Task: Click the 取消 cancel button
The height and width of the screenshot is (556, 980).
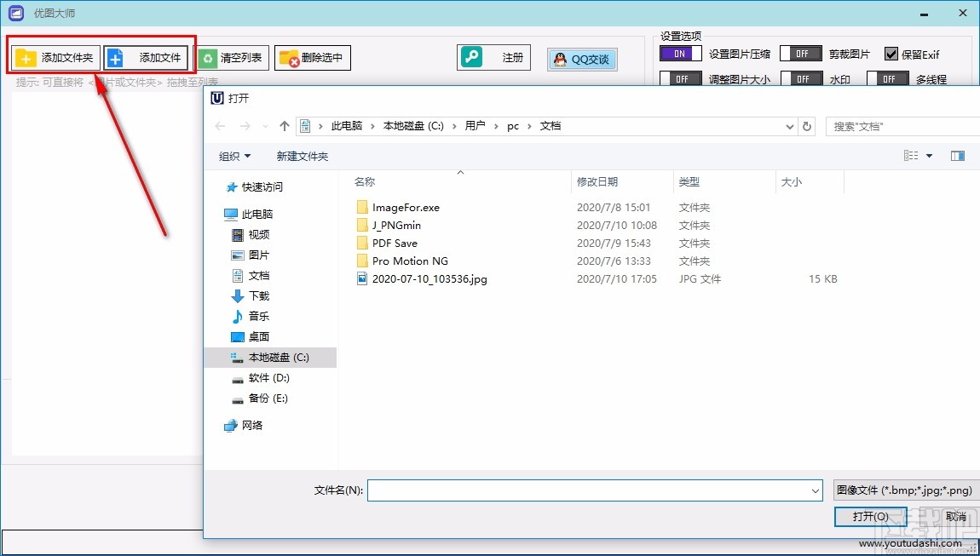Action: [955, 517]
